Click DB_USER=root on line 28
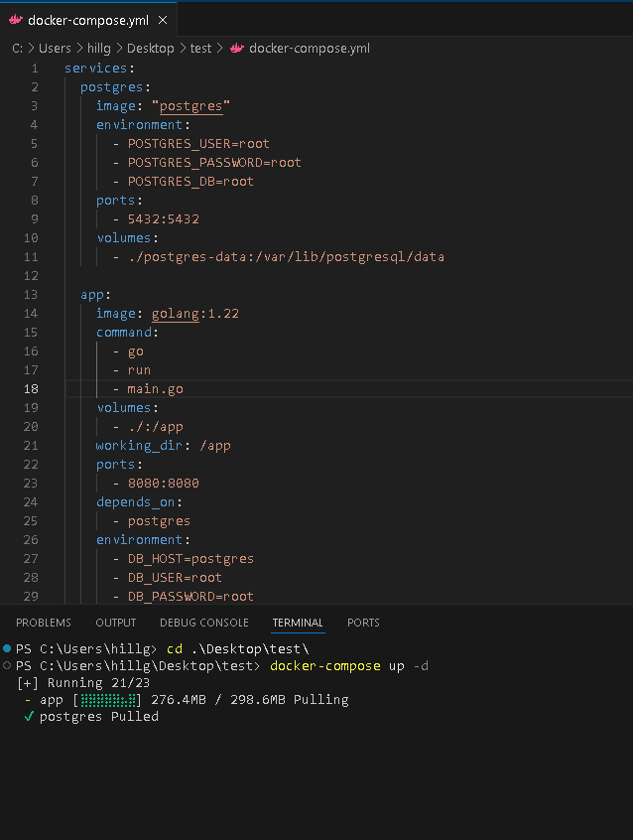The height and width of the screenshot is (840, 633). coord(175,578)
